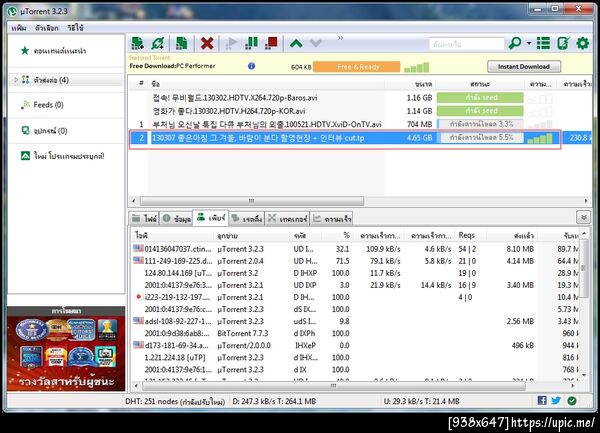Click the Twitter icon in status bar
Screen dimensions: 600x433
coord(556,400)
